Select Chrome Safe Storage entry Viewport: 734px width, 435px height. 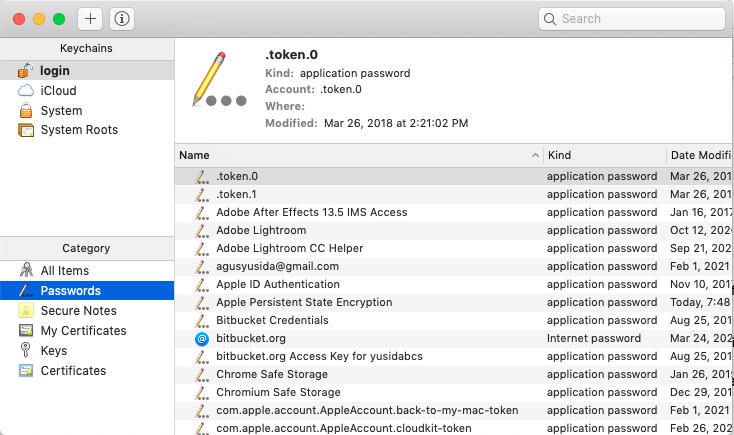(x=455, y=374)
